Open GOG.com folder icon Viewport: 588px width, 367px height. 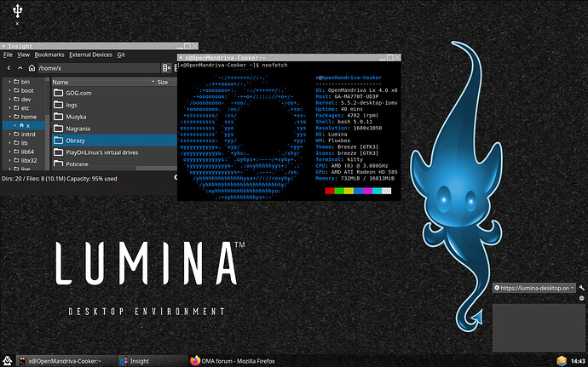(x=58, y=93)
